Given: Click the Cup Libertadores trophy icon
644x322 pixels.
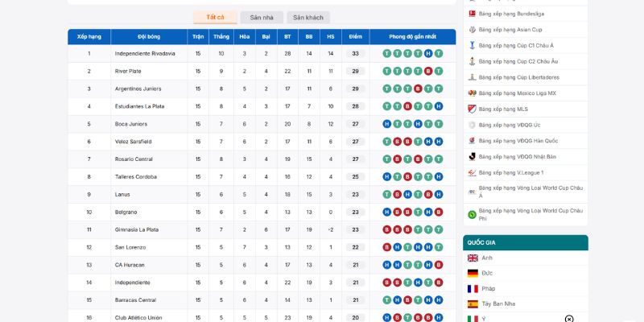Looking at the screenshot, I should pos(472,77).
